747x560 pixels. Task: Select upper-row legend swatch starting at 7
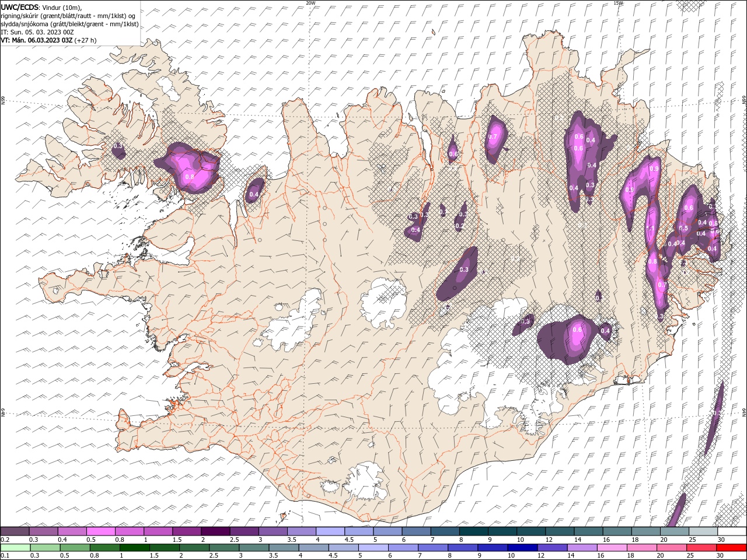(x=444, y=531)
